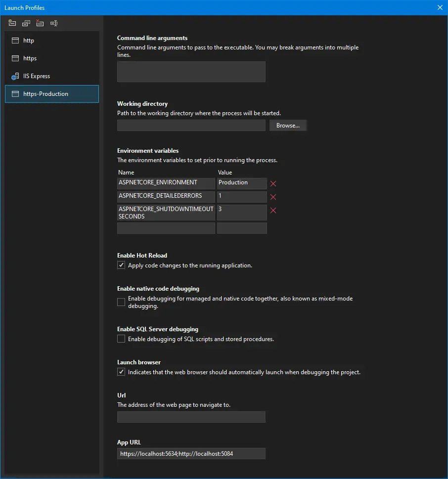Viewport: 448px width, 479px height.
Task: Select the IIS Express profile
Action: 37,76
